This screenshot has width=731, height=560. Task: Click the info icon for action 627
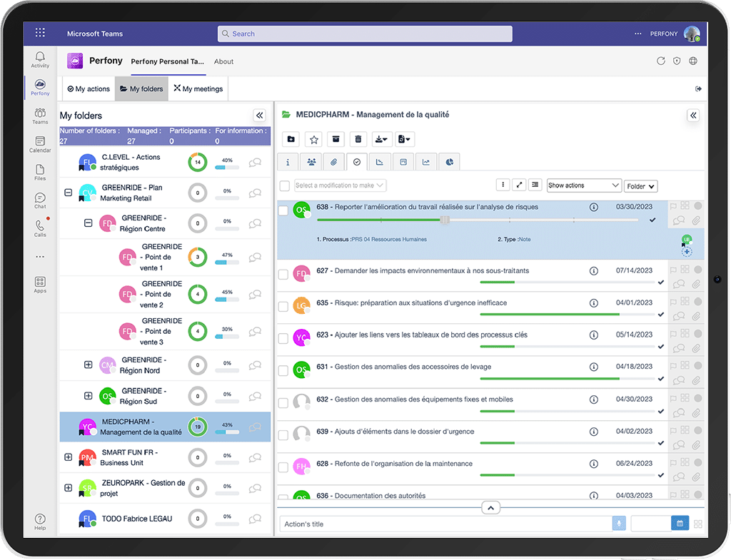pos(593,271)
